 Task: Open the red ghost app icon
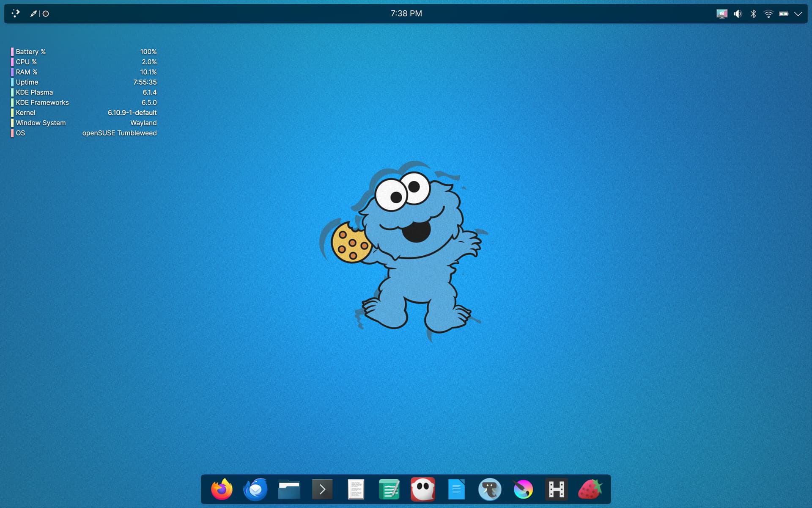[422, 489]
